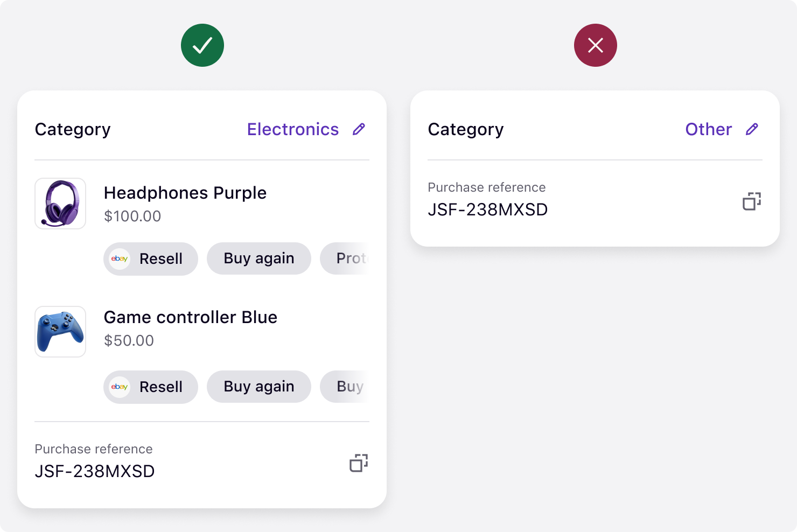Open the Headphones Purple item title
Viewport: 797px width, 532px height.
[185, 193]
